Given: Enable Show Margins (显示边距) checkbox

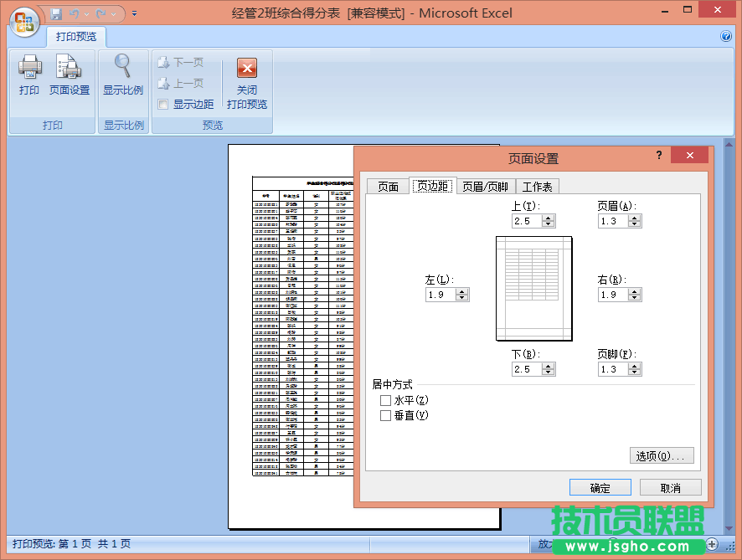Looking at the screenshot, I should point(163,105).
